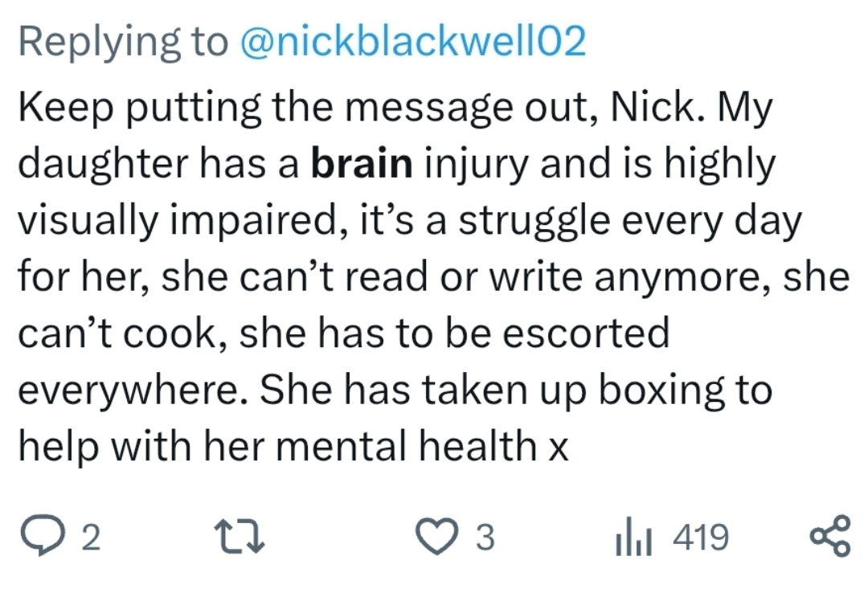Click the word 'boxing' in the tweet
Viewport: 868px width, 593px height.
click(x=662, y=391)
